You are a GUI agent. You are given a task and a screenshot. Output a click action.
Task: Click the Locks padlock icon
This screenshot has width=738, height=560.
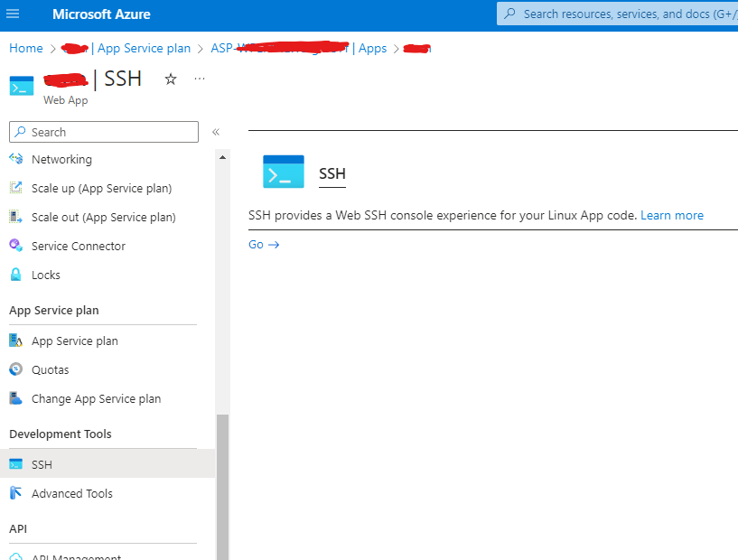[15, 275]
